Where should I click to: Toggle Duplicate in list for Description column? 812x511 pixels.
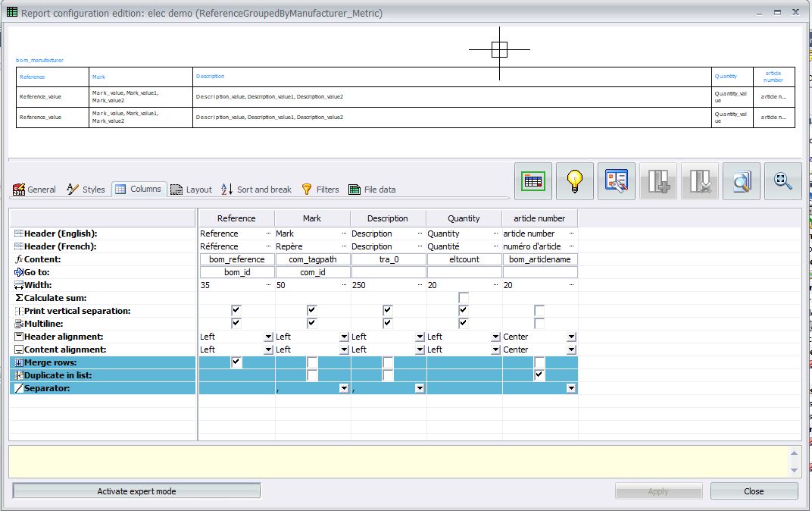click(x=387, y=375)
